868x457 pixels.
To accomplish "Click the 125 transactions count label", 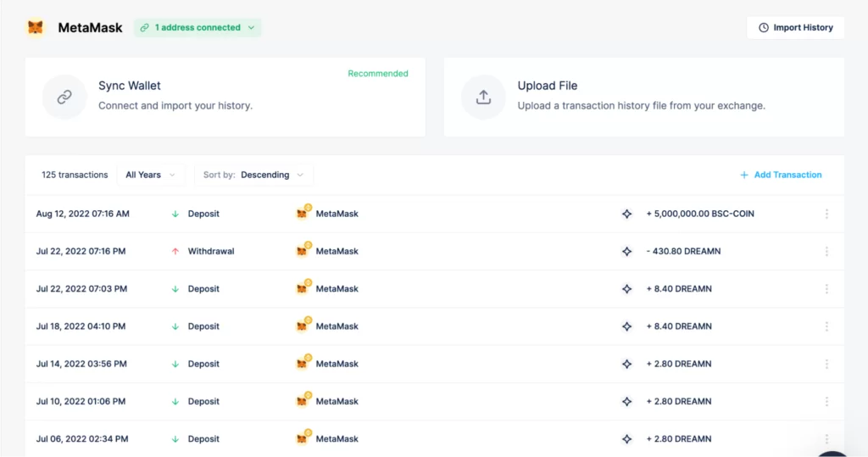I will pyautogui.click(x=75, y=175).
